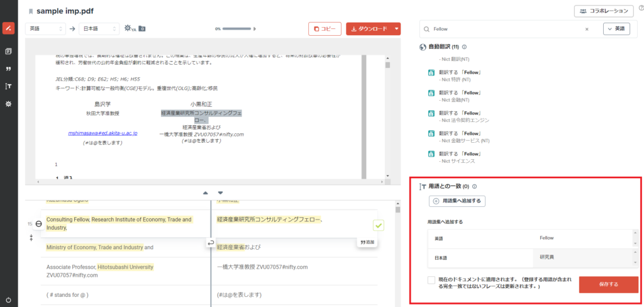This screenshot has height=307, width=644.
Task: Open the editor pen icon in sidebar
Action: click(8, 28)
